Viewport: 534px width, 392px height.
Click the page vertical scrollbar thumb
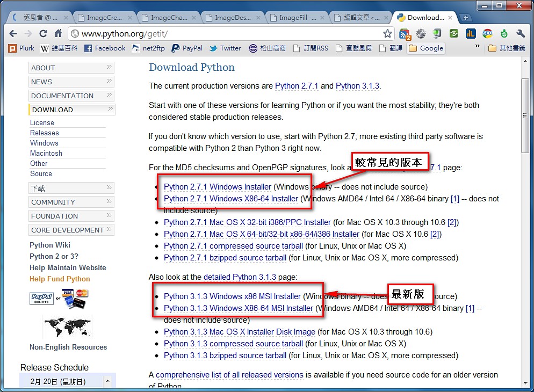coord(525,115)
